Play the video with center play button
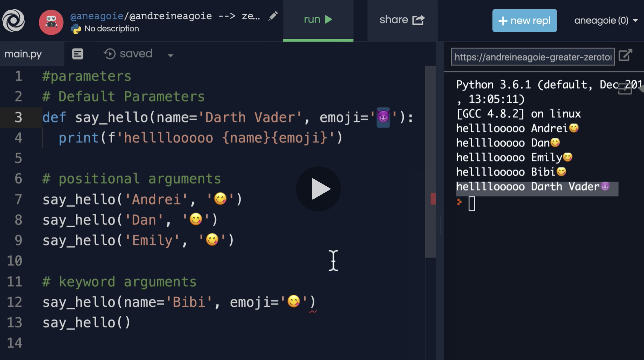 pos(318,189)
